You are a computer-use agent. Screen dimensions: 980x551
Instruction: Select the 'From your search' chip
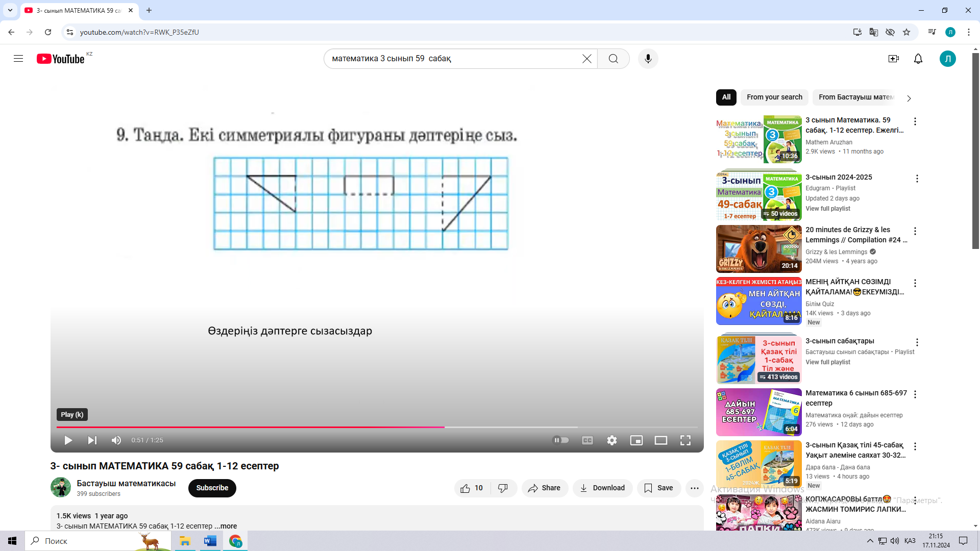tap(774, 97)
